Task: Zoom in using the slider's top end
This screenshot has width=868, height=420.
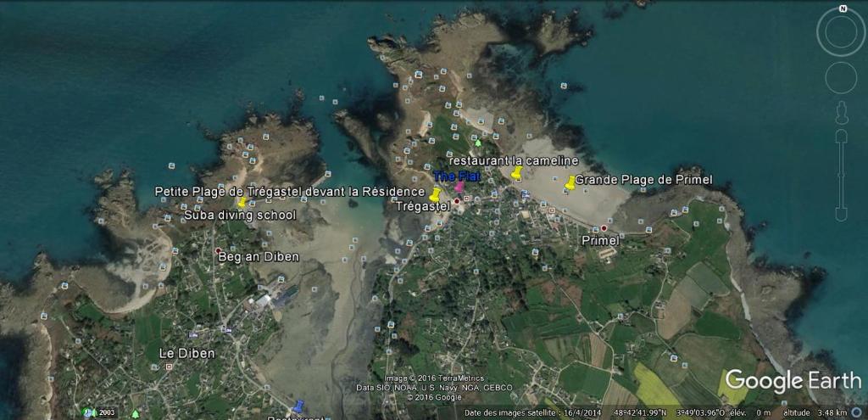Action: [x=842, y=136]
